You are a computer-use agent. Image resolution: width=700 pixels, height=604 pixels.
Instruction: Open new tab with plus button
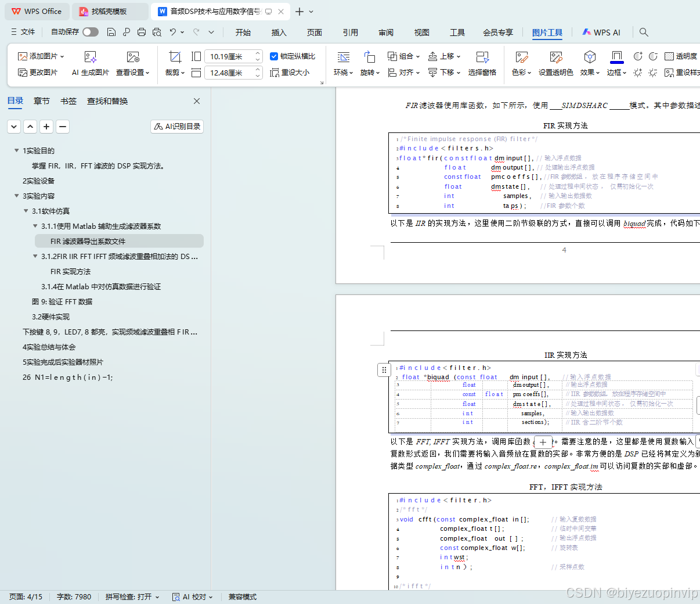click(299, 12)
